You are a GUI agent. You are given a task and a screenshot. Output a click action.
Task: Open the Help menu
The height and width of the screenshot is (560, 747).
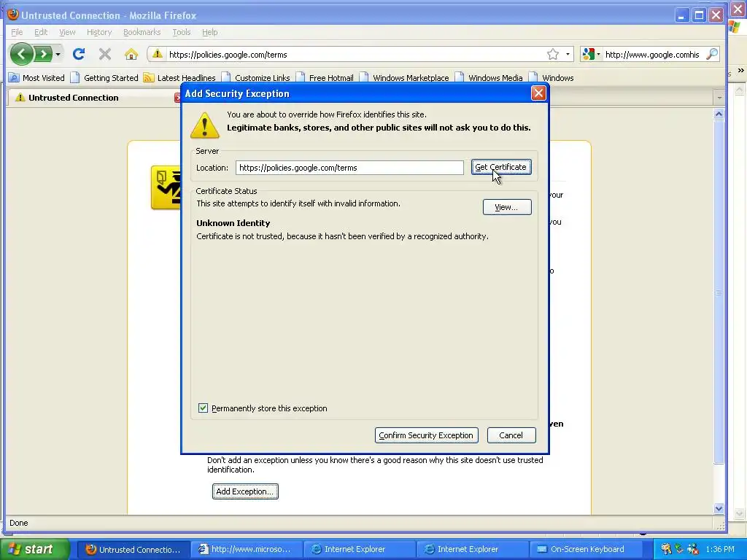click(x=209, y=32)
